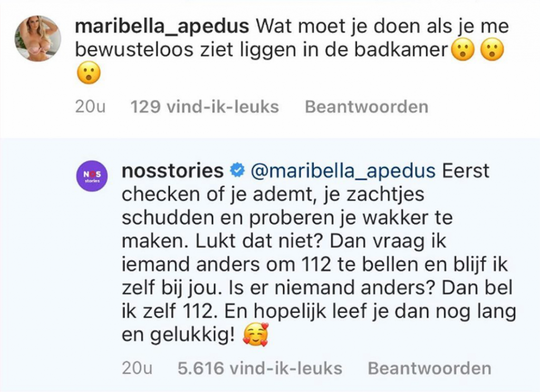540x392 pixels.
Task: Click the second surprised emoji after 'badkamer'
Action: (x=492, y=50)
